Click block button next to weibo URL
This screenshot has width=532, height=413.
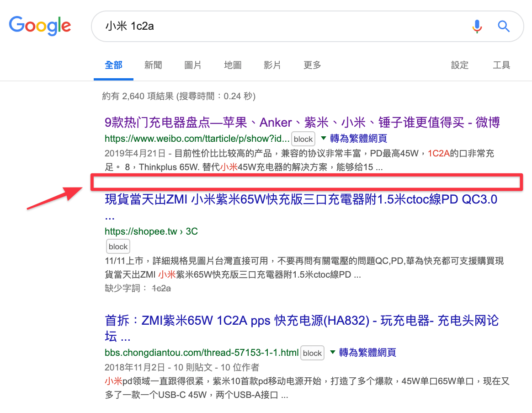(303, 139)
